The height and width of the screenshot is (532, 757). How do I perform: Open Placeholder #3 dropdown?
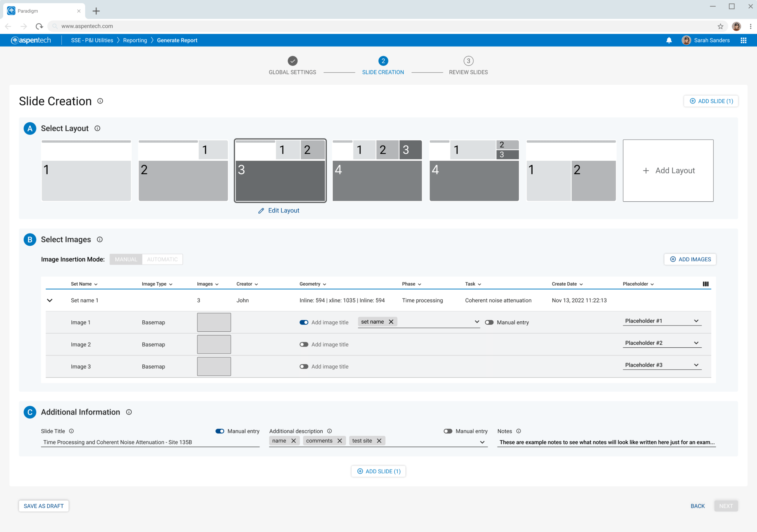[x=662, y=365]
